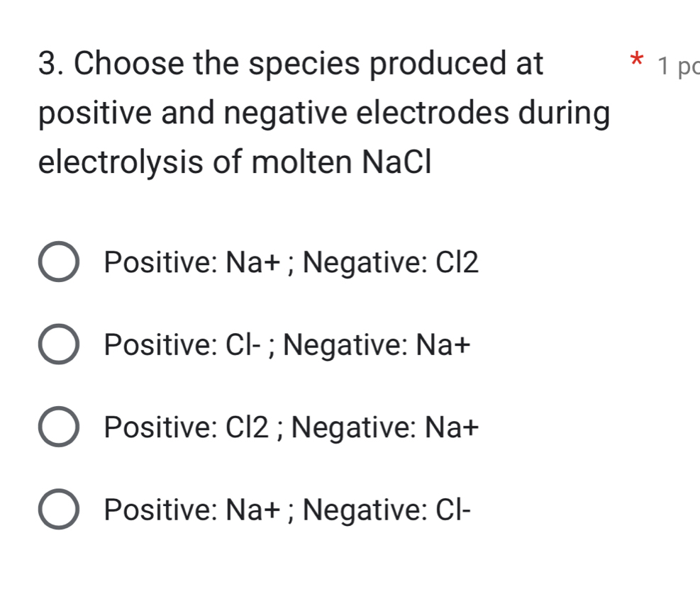Choose radio for Positive Cl2, Negative Na+
This screenshot has height=589, width=700.
click(58, 427)
